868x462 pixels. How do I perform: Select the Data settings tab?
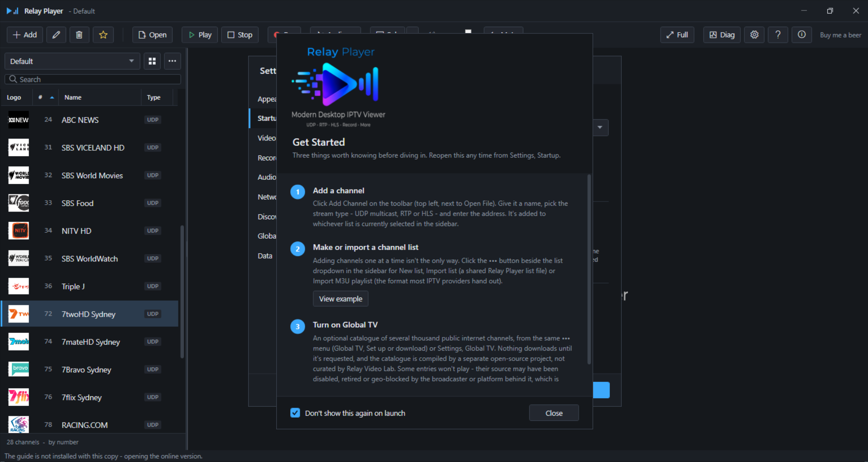coord(265,256)
